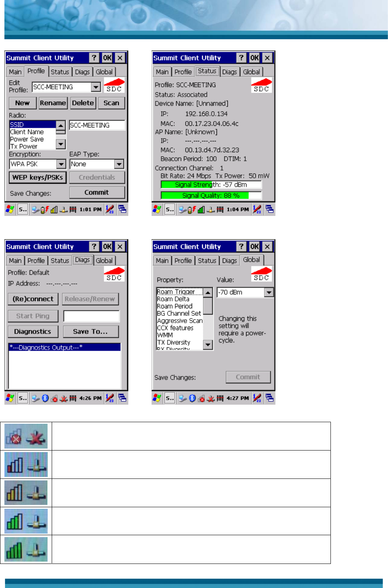Switch to Profile tab in Diags window
388x588 pixels.
tap(36, 261)
